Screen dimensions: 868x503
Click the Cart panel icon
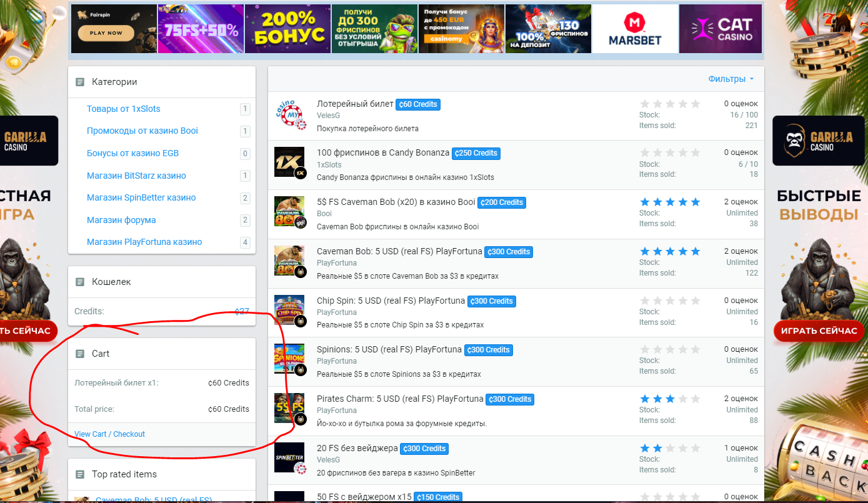click(80, 354)
